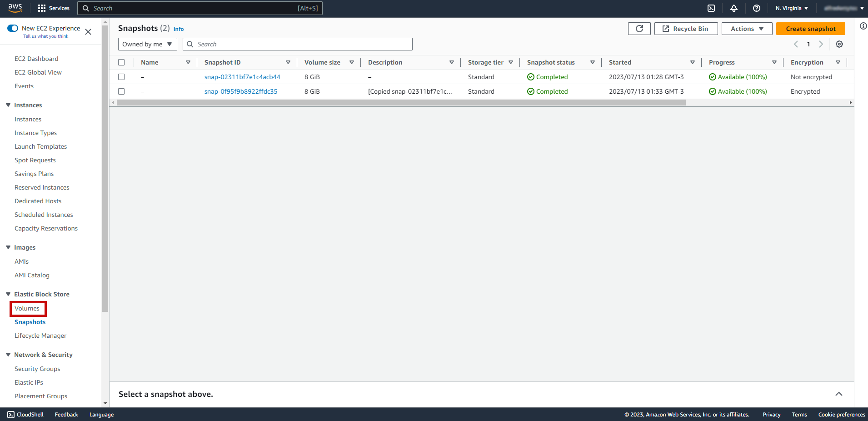Expand the snapshot details panel
The height and width of the screenshot is (421, 868).
point(839,394)
